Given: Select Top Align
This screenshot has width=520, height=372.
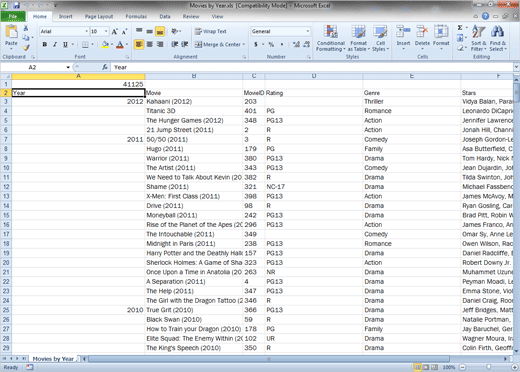Looking at the screenshot, I should tap(139, 31).
